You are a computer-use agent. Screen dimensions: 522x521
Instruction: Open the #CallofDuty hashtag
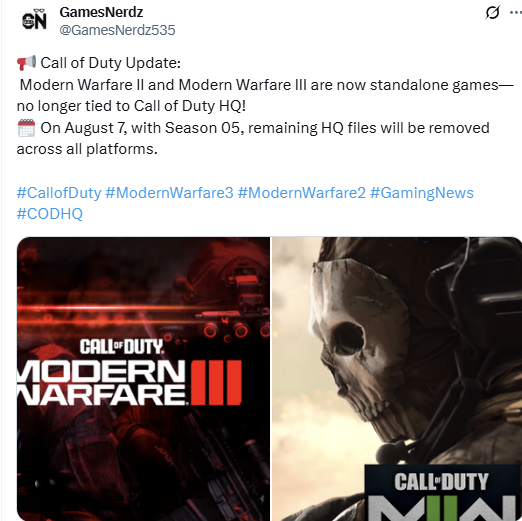coord(59,193)
